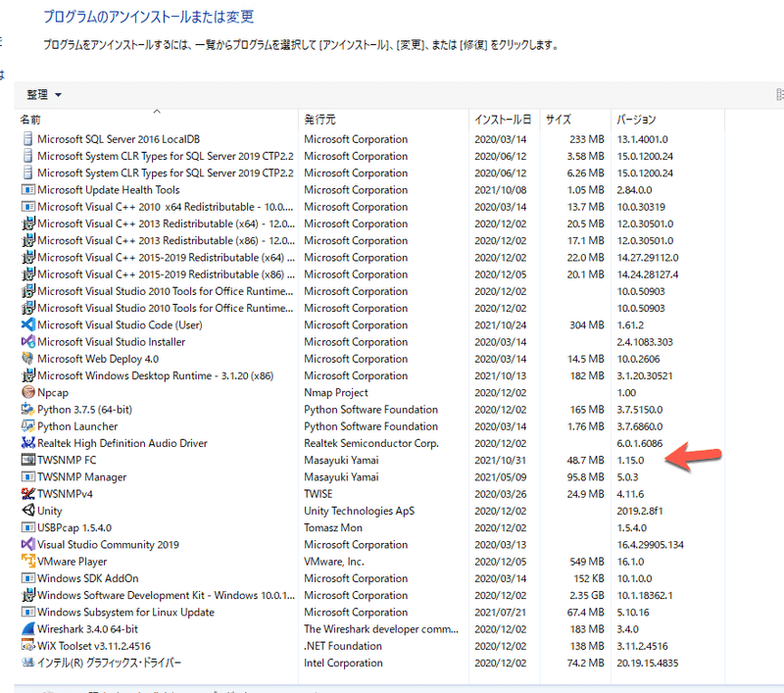Click the Visual Studio Code (User) icon
This screenshot has width=784, height=693.
pos(28,325)
